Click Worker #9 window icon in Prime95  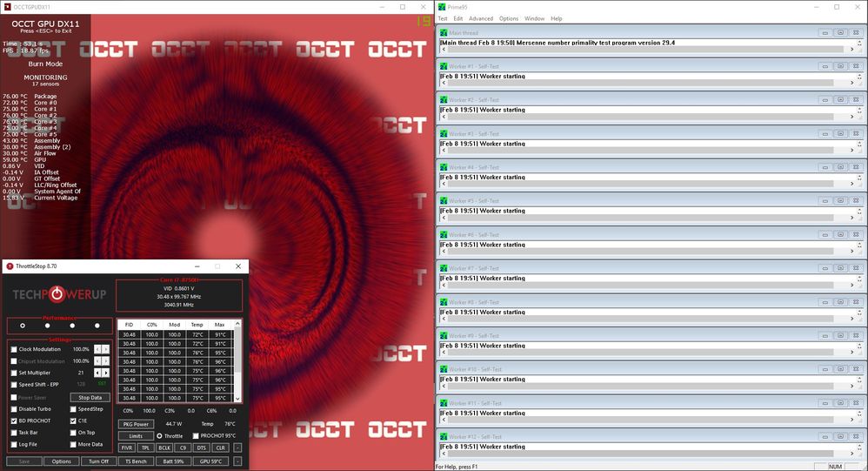point(444,336)
